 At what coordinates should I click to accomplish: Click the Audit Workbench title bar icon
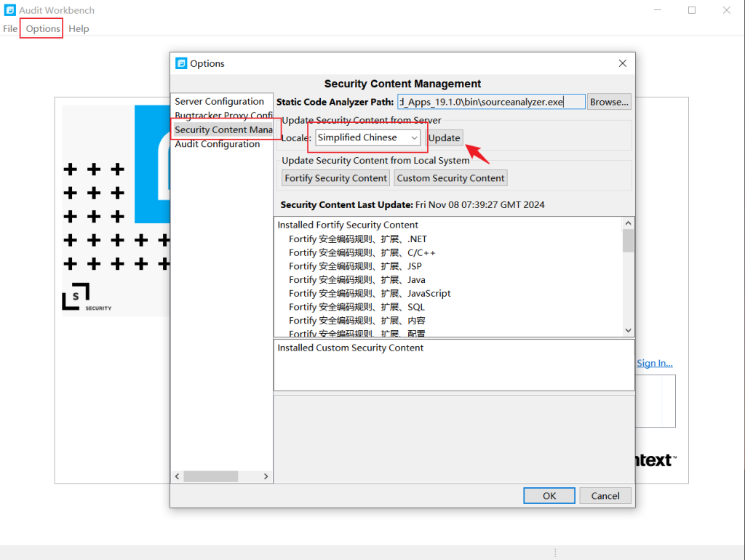tap(9, 10)
